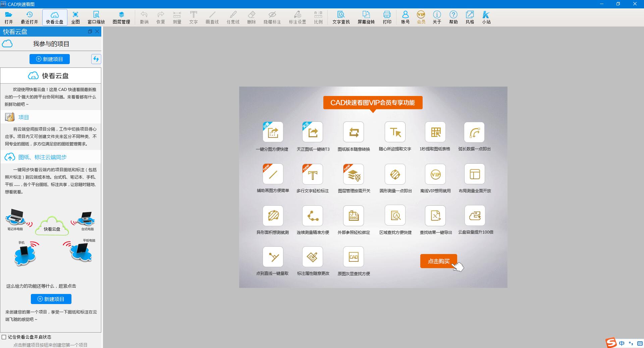Click 撤销 undo in the toolbar
Screen dimensions: 644x348
(144, 17)
